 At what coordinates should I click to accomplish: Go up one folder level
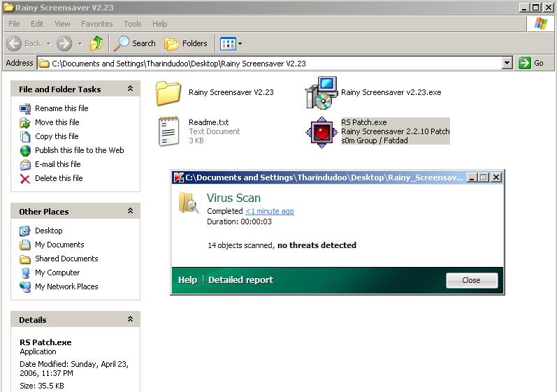[96, 43]
